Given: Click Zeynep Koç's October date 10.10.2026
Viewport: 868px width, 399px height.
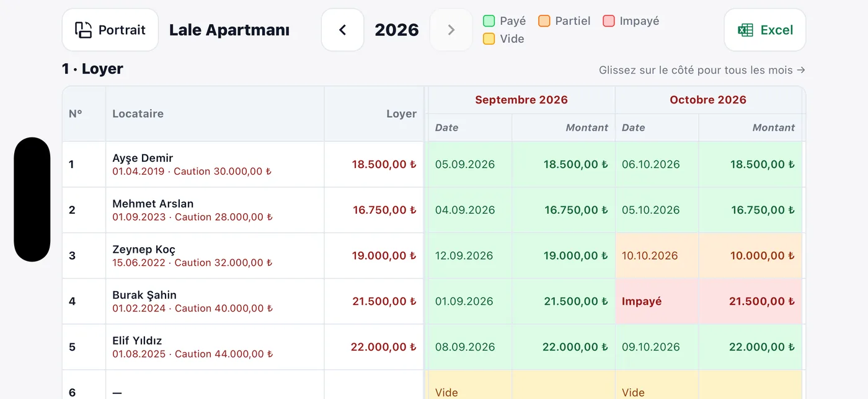Looking at the screenshot, I should (x=650, y=256).
